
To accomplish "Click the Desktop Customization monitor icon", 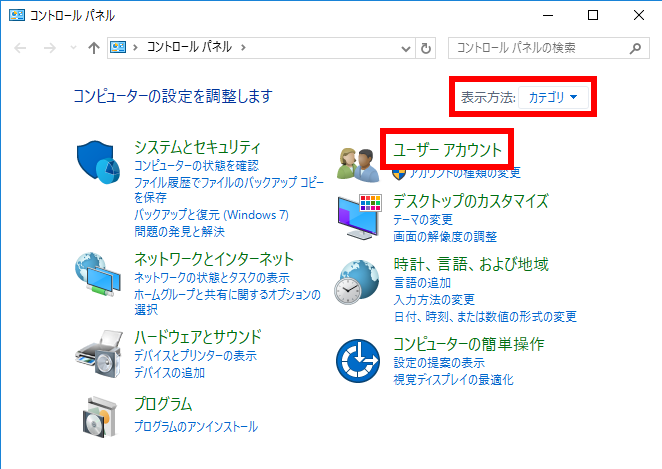I will pos(358,216).
